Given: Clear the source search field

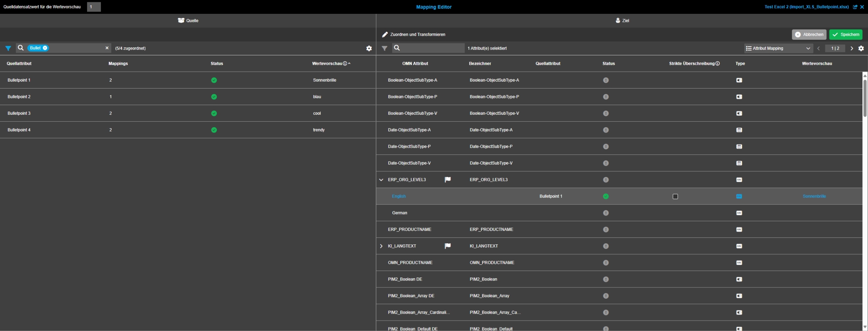Looking at the screenshot, I should pos(107,48).
